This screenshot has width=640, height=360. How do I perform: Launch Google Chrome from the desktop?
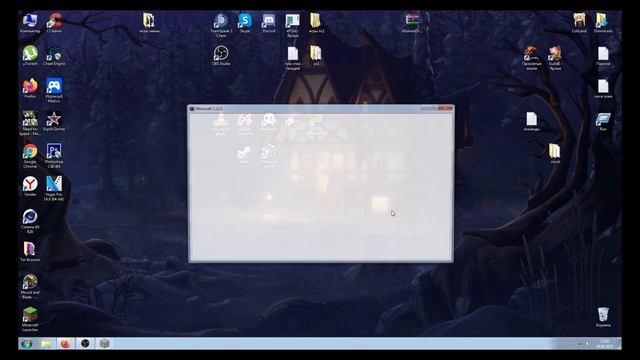click(30, 156)
